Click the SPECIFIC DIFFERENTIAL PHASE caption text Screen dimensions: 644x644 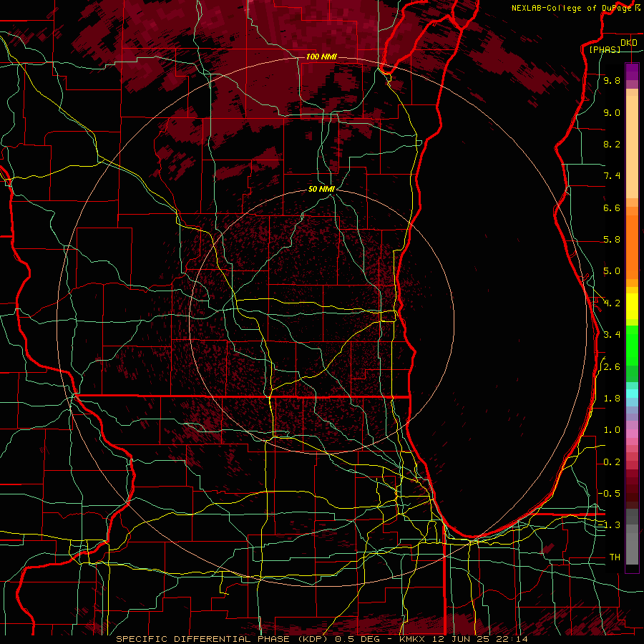[203, 639]
